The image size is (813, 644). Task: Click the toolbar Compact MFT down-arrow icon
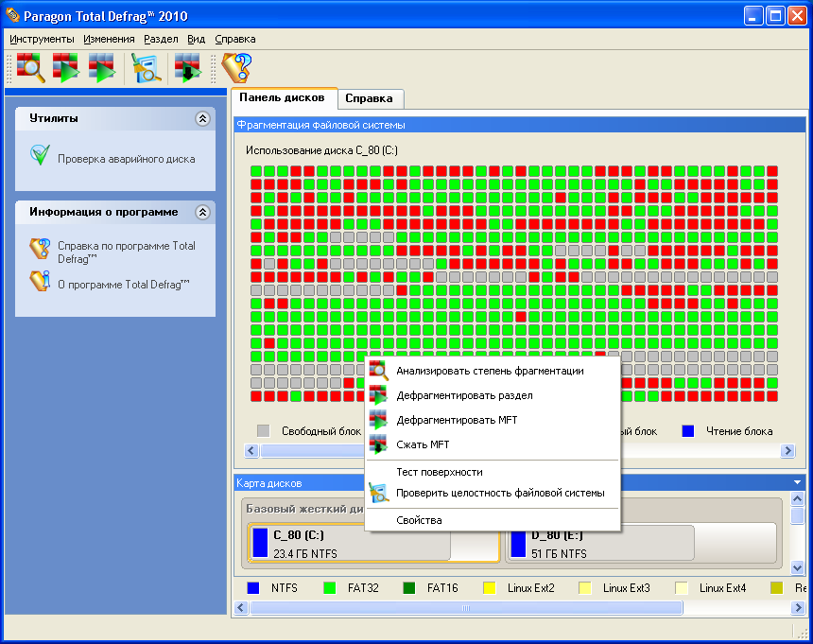pos(187,68)
